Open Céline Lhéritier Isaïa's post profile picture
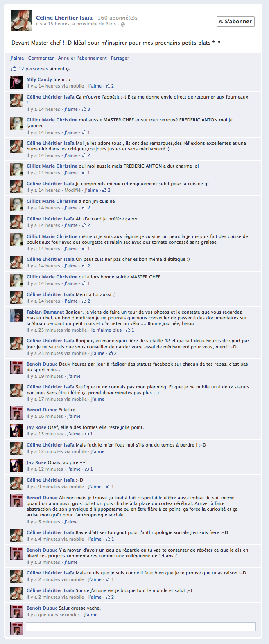The image size is (269, 644). point(22,21)
